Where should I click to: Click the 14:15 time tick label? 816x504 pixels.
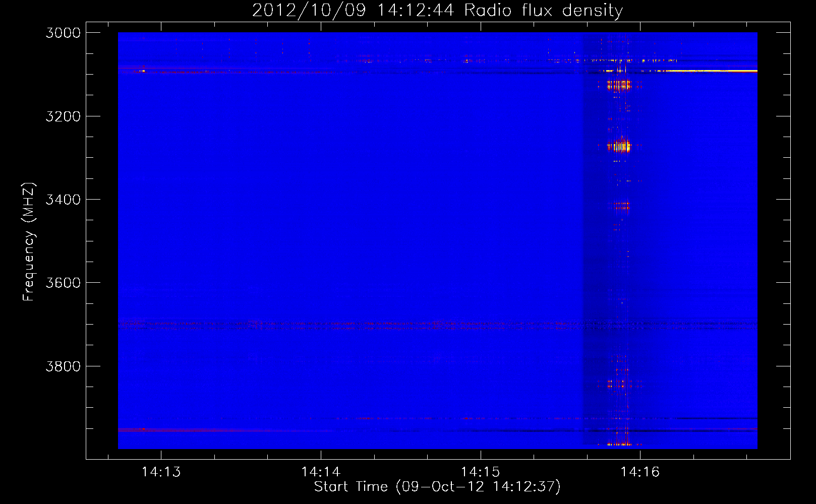click(x=480, y=472)
